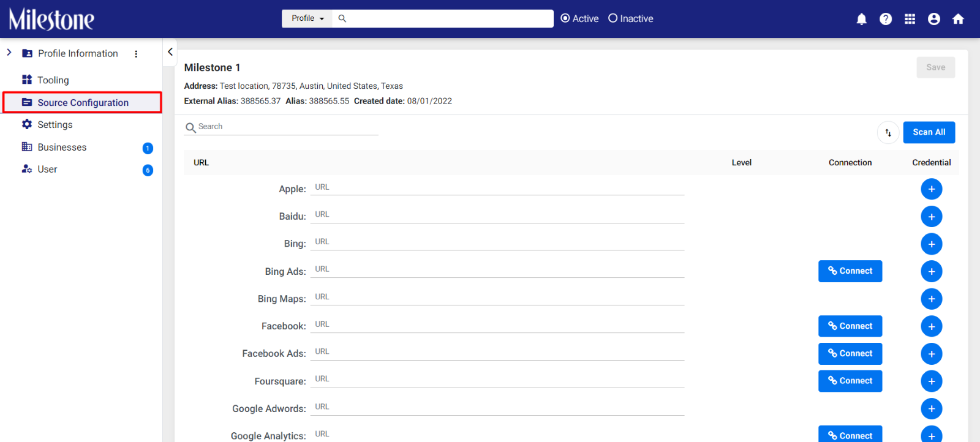Connect the Bing Ads source
This screenshot has height=442, width=980.
click(850, 271)
